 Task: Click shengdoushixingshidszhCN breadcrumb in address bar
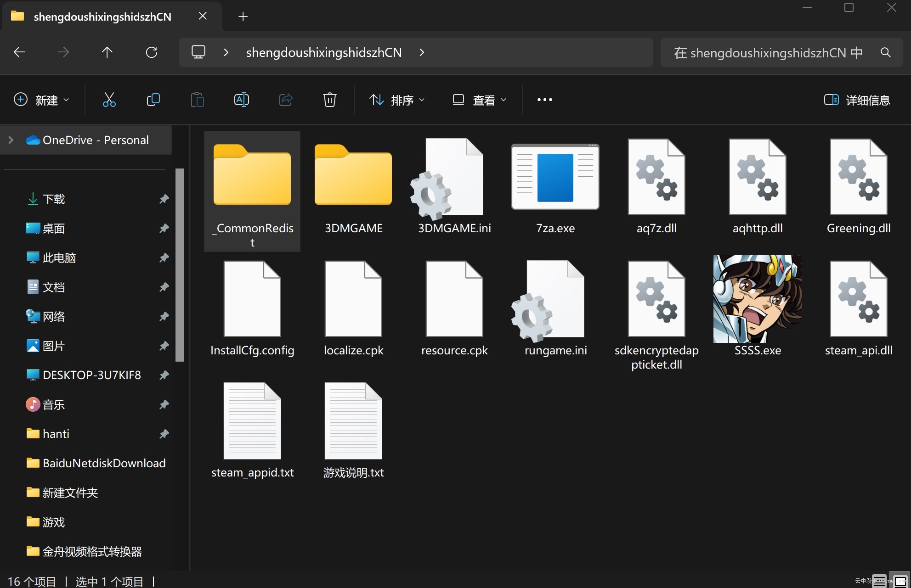[324, 52]
